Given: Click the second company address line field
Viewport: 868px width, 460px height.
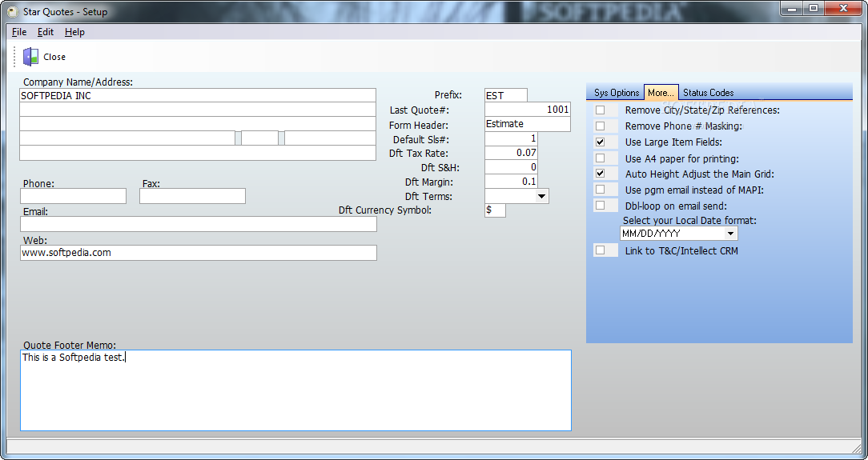Looking at the screenshot, I should tap(198, 110).
